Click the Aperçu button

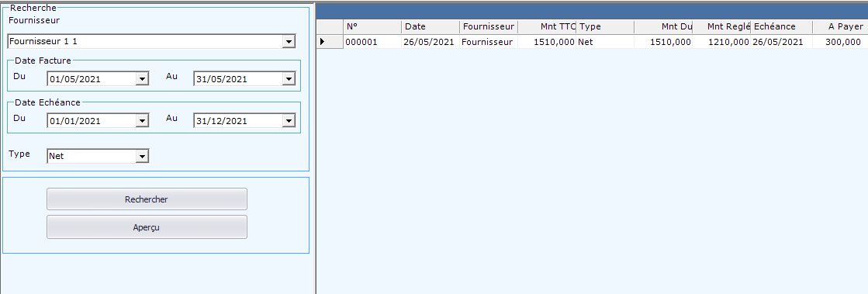(147, 227)
